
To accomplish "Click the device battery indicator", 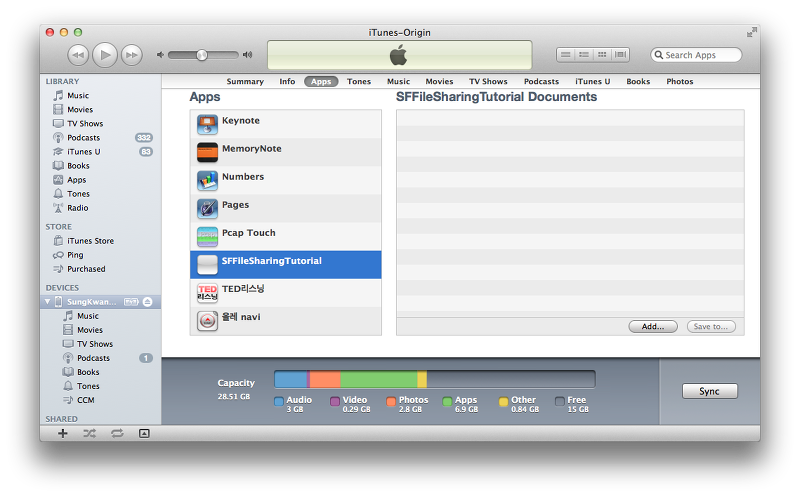I will [131, 302].
